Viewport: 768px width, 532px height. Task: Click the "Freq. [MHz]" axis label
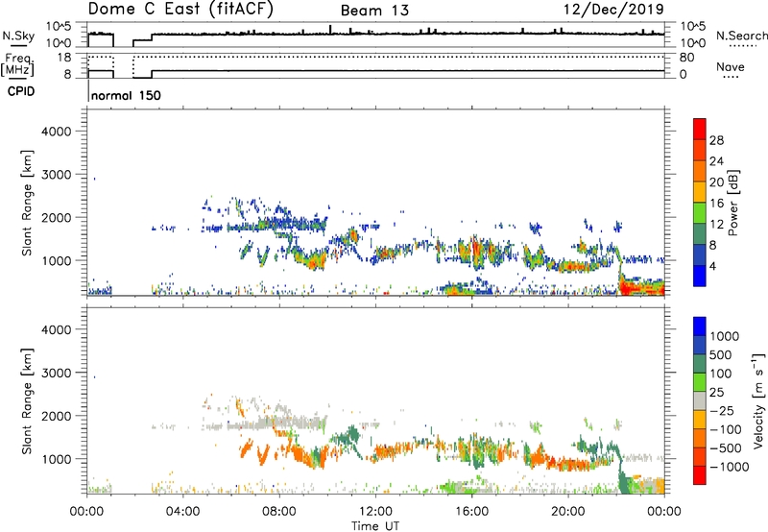click(18, 64)
